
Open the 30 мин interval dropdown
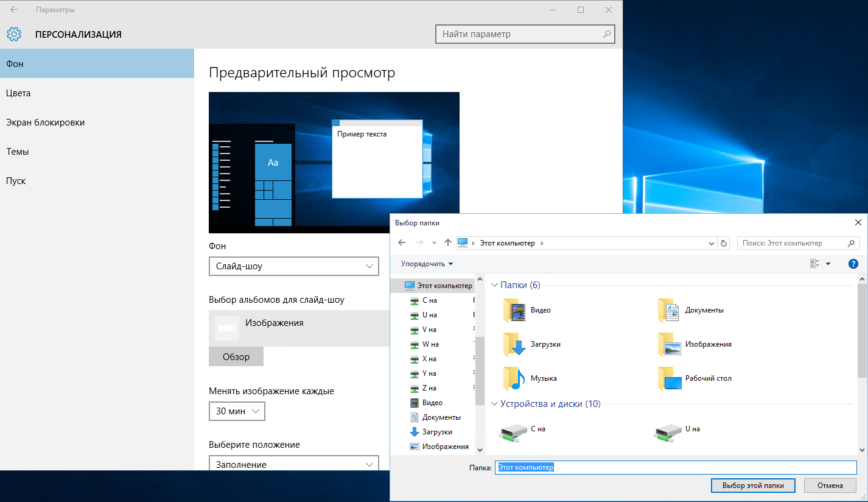pos(237,411)
